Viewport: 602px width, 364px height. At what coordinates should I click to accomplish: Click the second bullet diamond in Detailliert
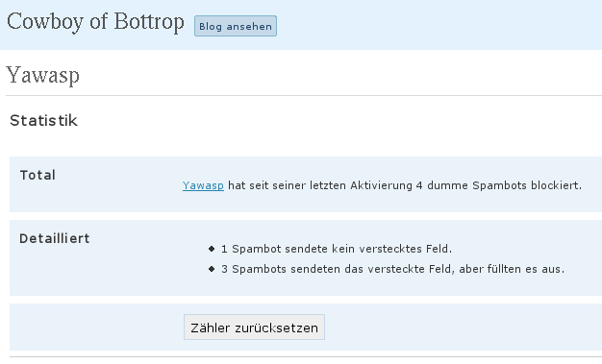coord(212,269)
